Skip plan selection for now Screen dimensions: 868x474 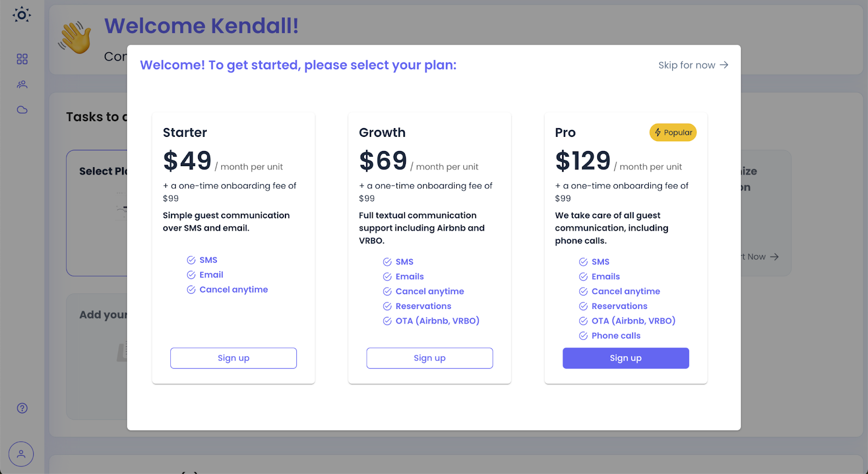click(693, 65)
